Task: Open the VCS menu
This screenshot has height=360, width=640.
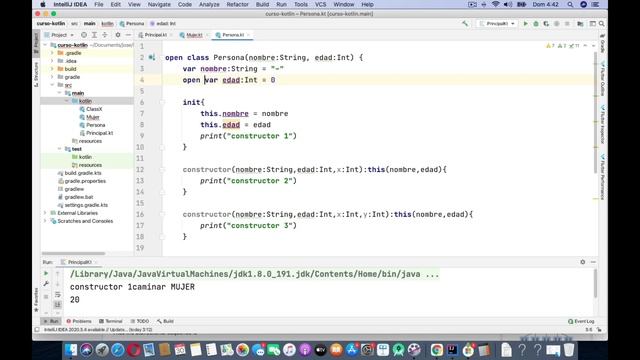Action: (320, 4)
